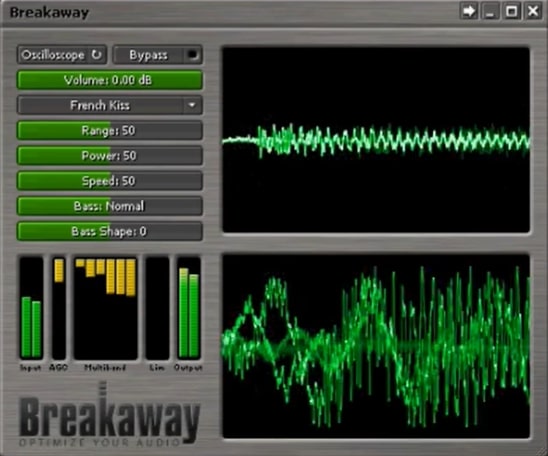This screenshot has width=548, height=456.
Task: Toggle the Bypass indicator light
Action: (x=193, y=55)
